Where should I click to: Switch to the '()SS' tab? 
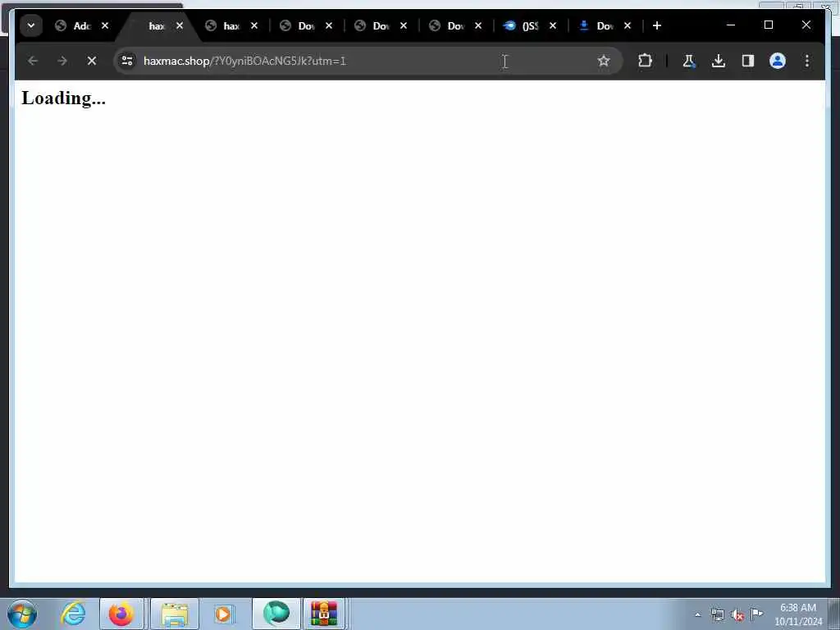coord(522,25)
